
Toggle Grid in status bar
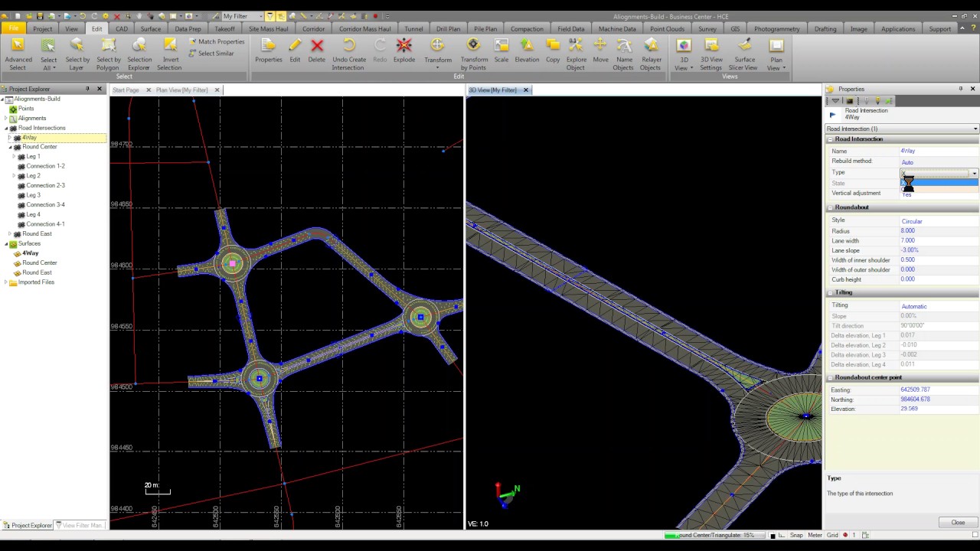(x=832, y=535)
